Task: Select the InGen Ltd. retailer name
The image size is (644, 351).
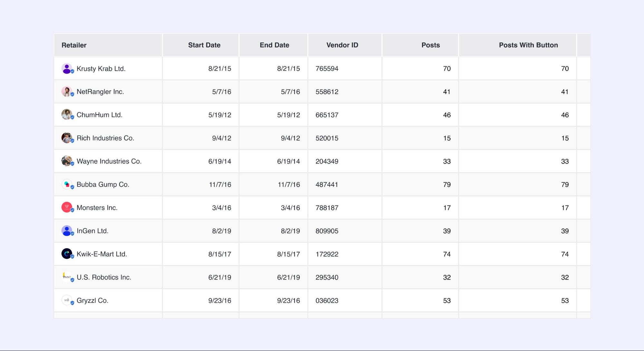Action: coord(92,231)
